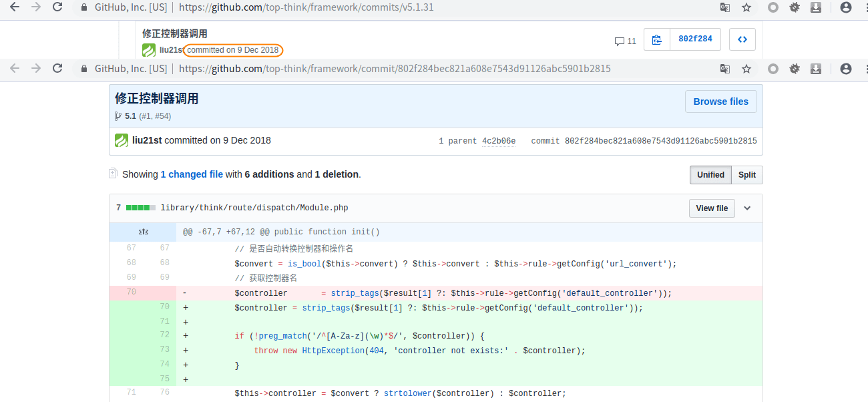Reload the commit/802f284bec page

57,69
